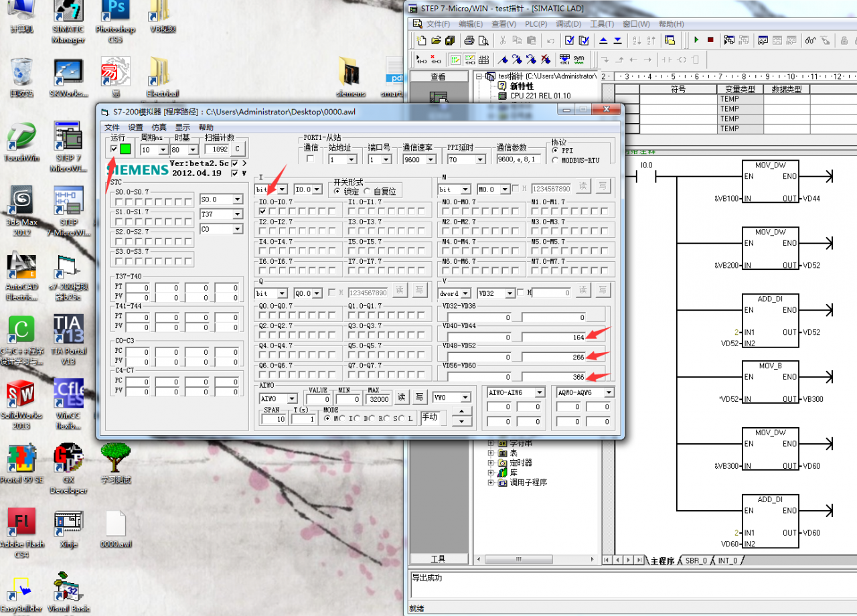Click the 读 read button in V section

[583, 290]
